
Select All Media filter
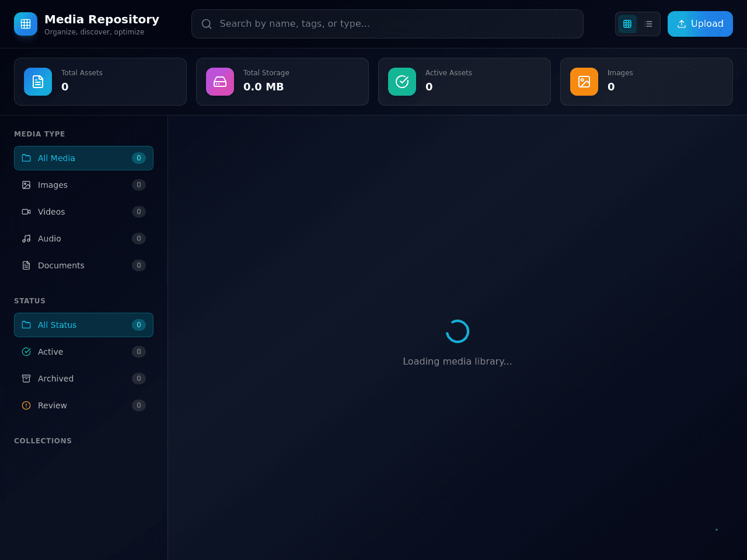83,158
